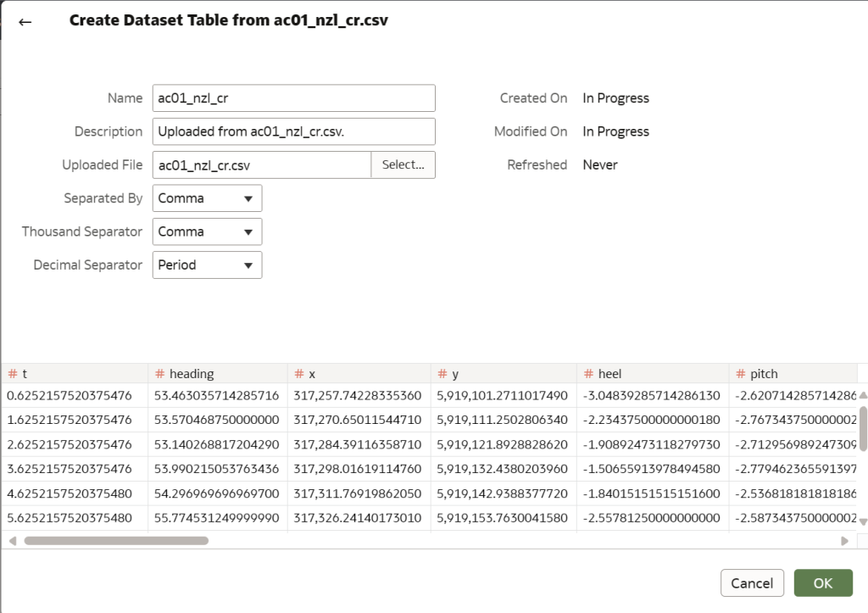Viewport: 868px width, 613px height.
Task: Open the Separated By dropdown
Action: click(x=207, y=198)
